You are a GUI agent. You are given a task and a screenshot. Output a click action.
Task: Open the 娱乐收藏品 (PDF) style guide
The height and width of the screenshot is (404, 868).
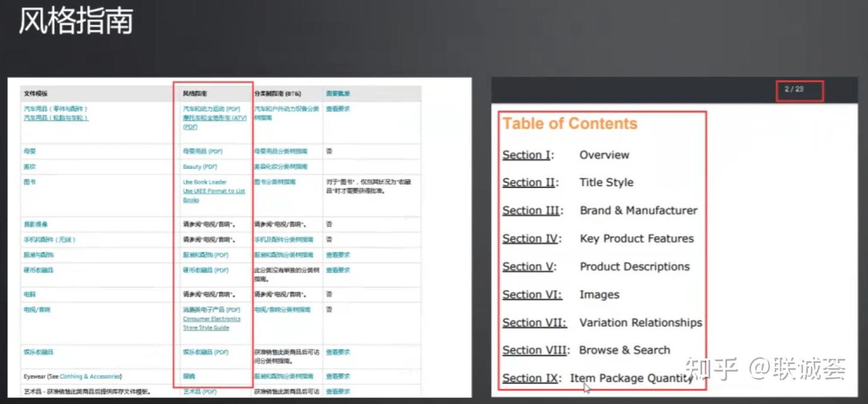(206, 352)
